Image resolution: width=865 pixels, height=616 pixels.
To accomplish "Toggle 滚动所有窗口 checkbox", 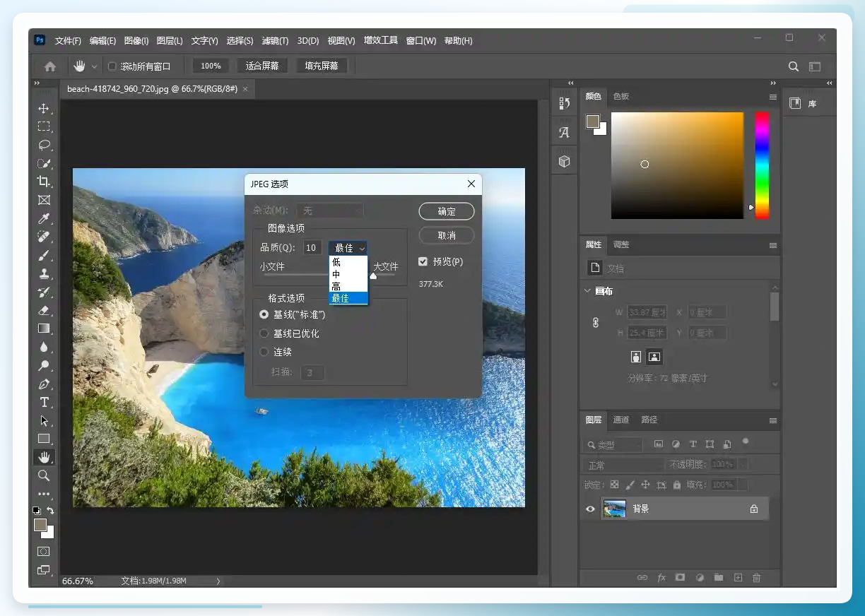I will click(112, 66).
